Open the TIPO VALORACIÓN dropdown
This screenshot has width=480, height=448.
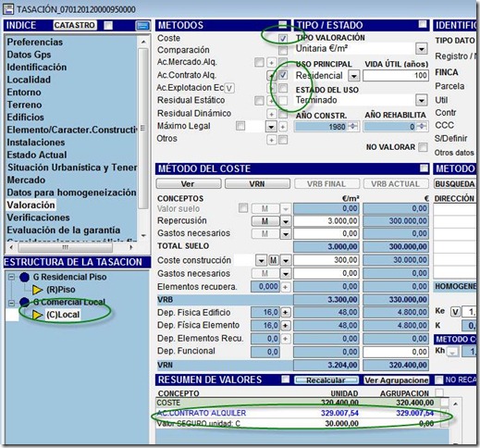coord(421,49)
